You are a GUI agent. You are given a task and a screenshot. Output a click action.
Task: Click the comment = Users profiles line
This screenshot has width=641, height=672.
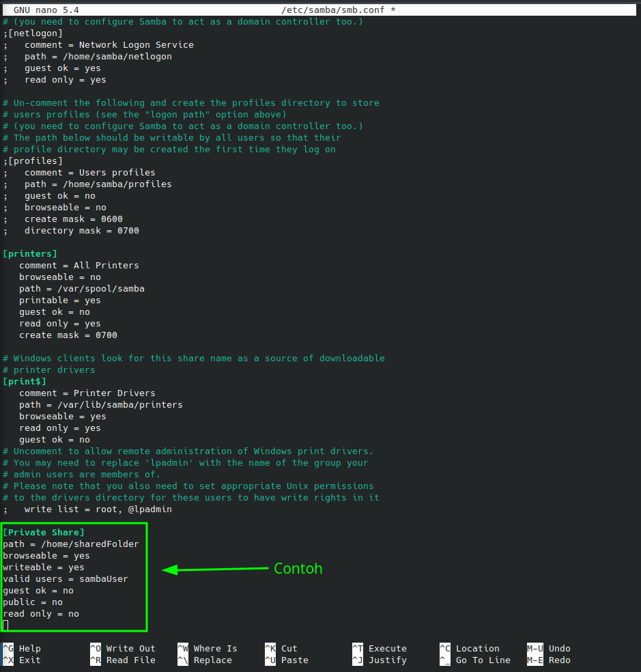[x=90, y=173]
